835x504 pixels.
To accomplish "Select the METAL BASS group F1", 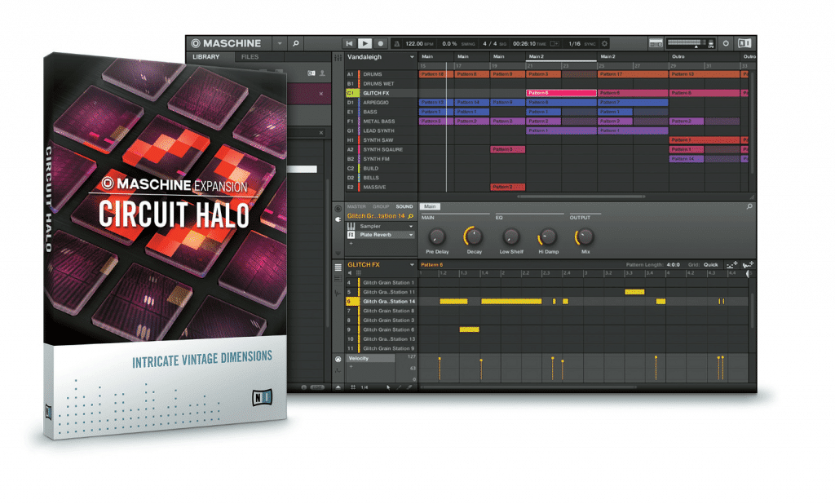I will (382, 122).
